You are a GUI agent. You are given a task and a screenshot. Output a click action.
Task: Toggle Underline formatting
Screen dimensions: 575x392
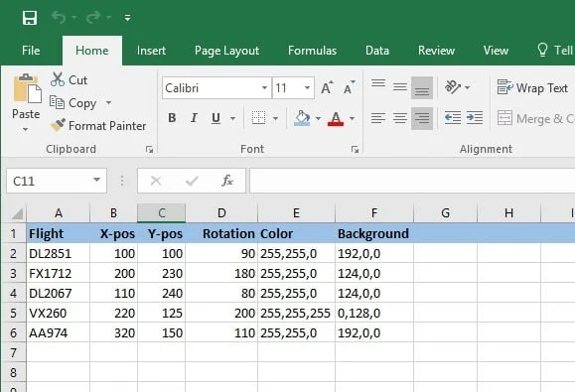216,118
